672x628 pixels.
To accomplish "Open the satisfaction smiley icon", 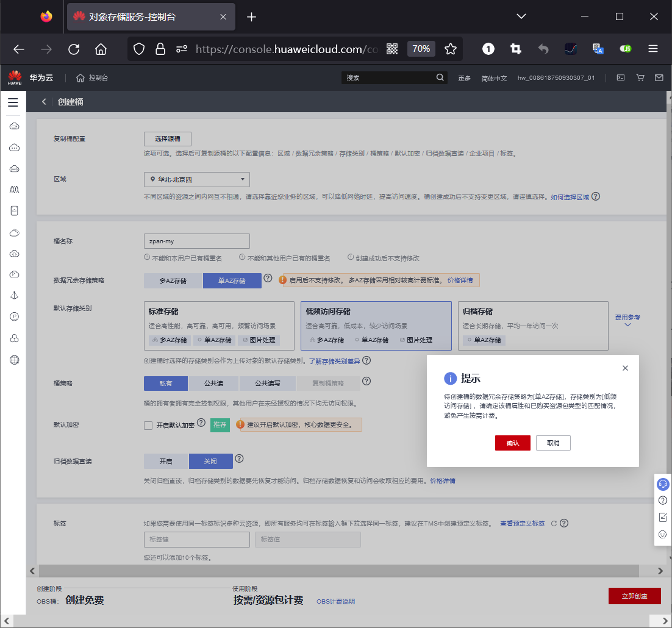I will tap(663, 534).
